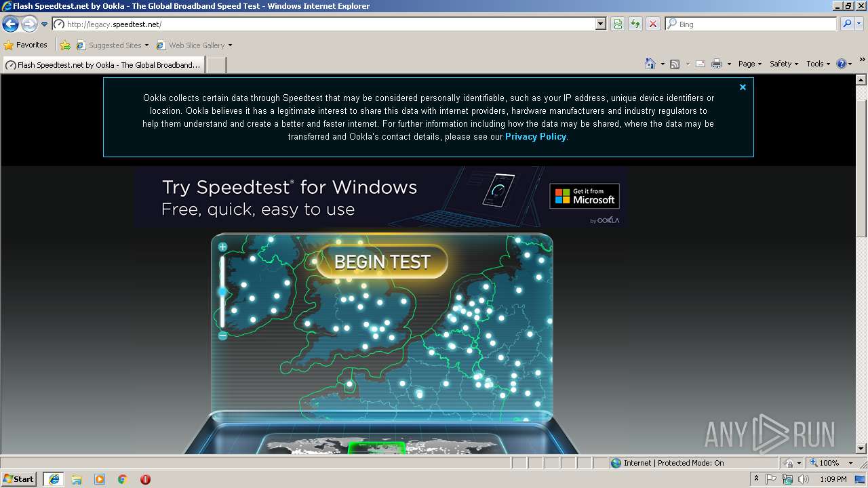Click the Add to Favorites Bar icon

pyautogui.click(x=65, y=45)
